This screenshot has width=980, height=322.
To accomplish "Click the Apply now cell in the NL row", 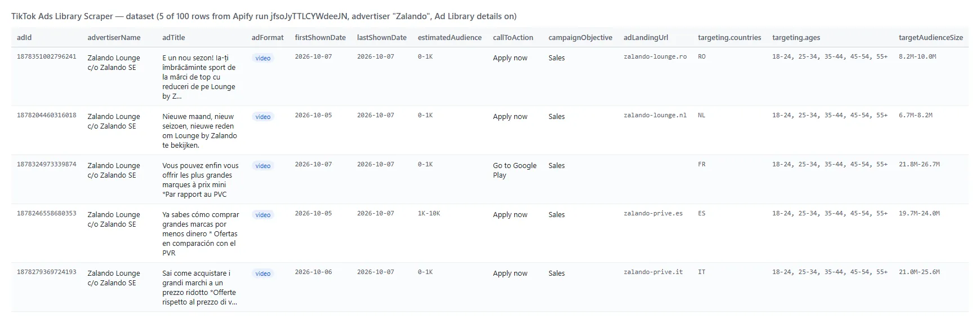I will (510, 117).
